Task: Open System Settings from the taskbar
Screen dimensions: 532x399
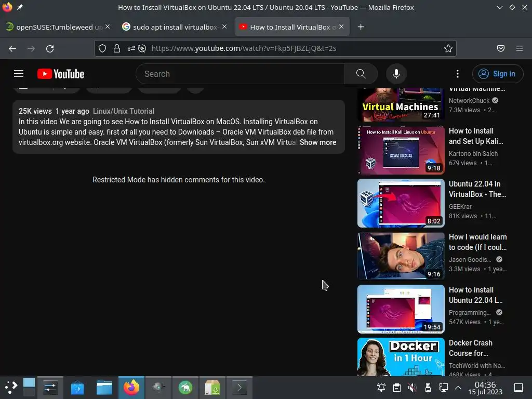Action: coord(50,388)
